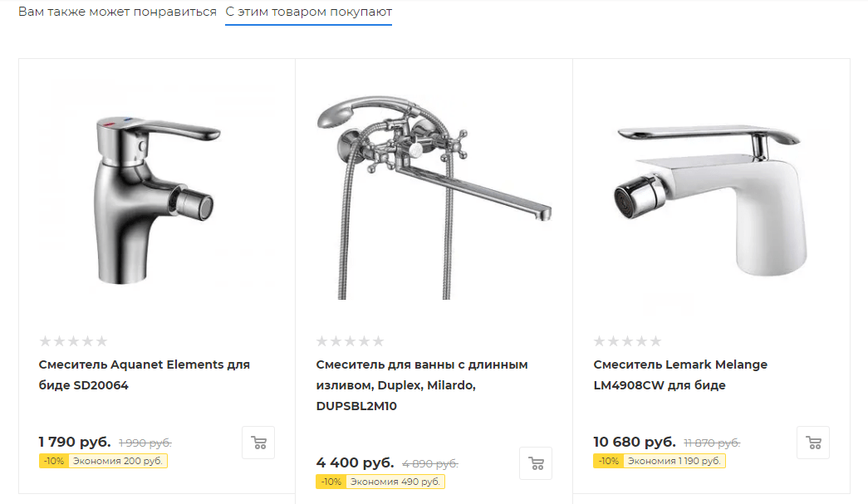This screenshot has height=504, width=868.
Task: Add Lemark Melange faucet to cart
Action: click(x=813, y=443)
